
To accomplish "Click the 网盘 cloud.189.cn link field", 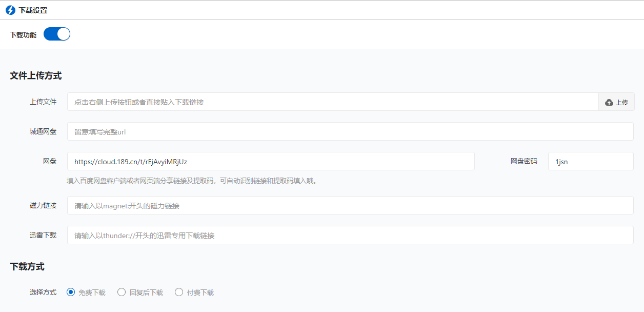I will click(271, 161).
